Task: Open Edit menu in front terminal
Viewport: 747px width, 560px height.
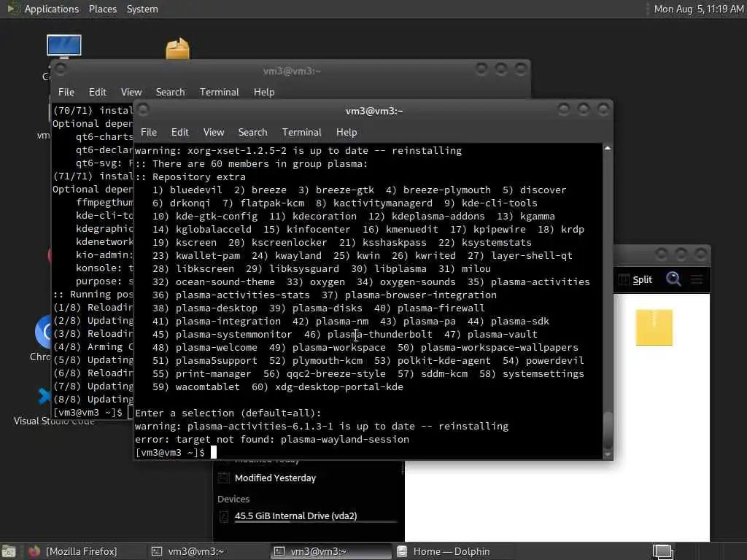Action: pos(179,133)
